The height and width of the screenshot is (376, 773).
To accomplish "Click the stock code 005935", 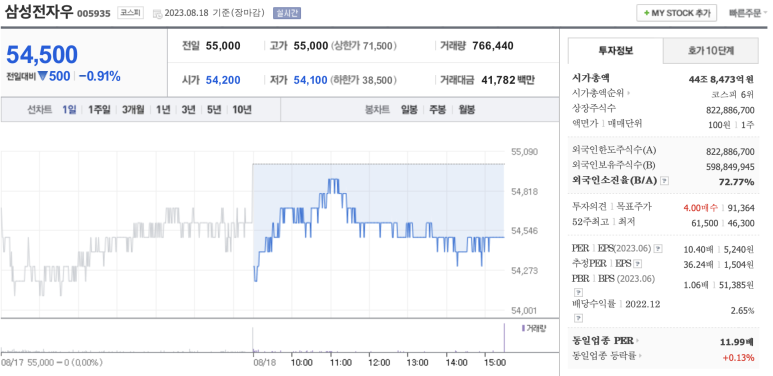I will (x=94, y=14).
